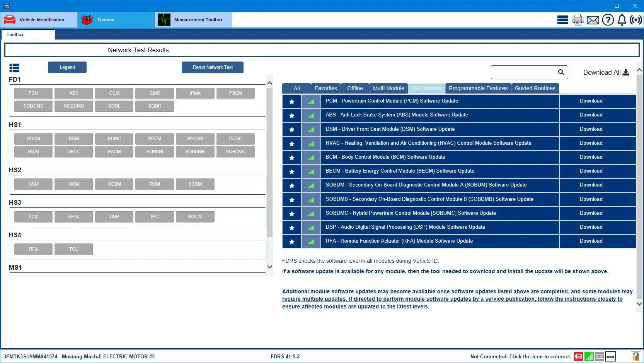Select the SW Updates tab
Viewport: 644px width, 363px height.
(x=426, y=88)
